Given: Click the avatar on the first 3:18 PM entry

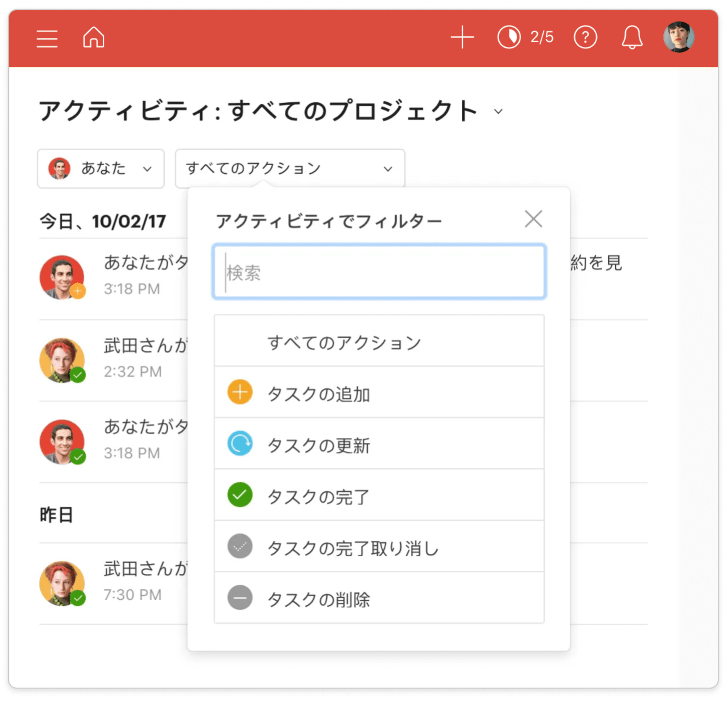Looking at the screenshot, I should (62, 278).
